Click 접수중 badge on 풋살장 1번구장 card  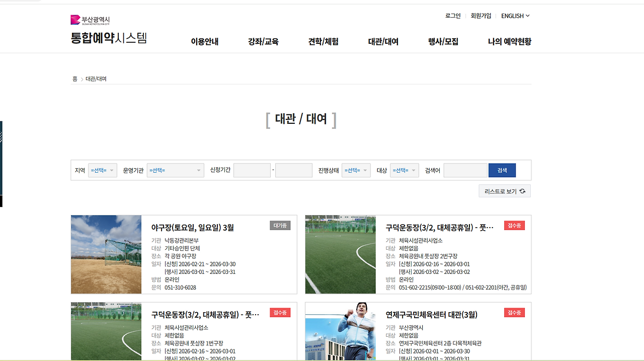[x=280, y=313]
